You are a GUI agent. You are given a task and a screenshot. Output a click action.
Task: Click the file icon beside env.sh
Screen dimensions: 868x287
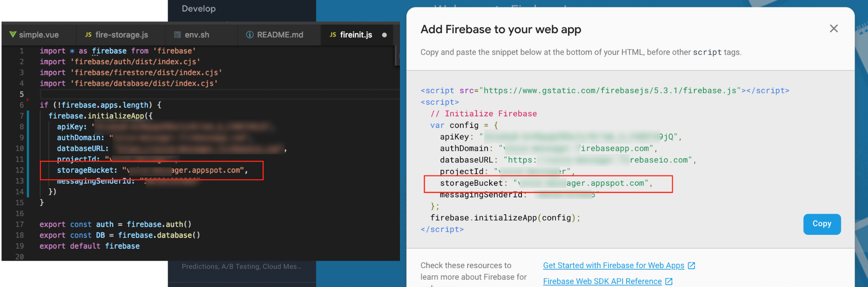[x=177, y=34]
